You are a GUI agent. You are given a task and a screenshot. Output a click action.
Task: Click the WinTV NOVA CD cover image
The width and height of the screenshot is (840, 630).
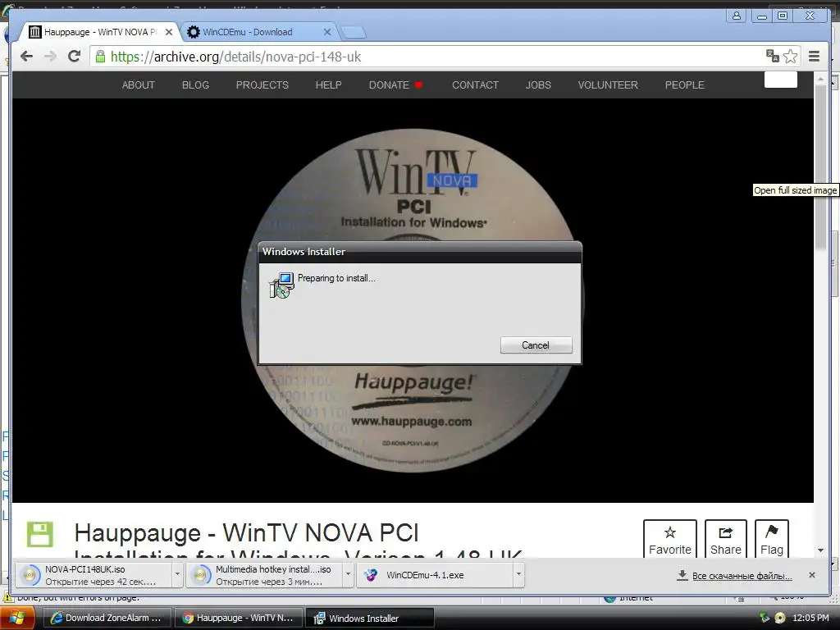tap(413, 300)
